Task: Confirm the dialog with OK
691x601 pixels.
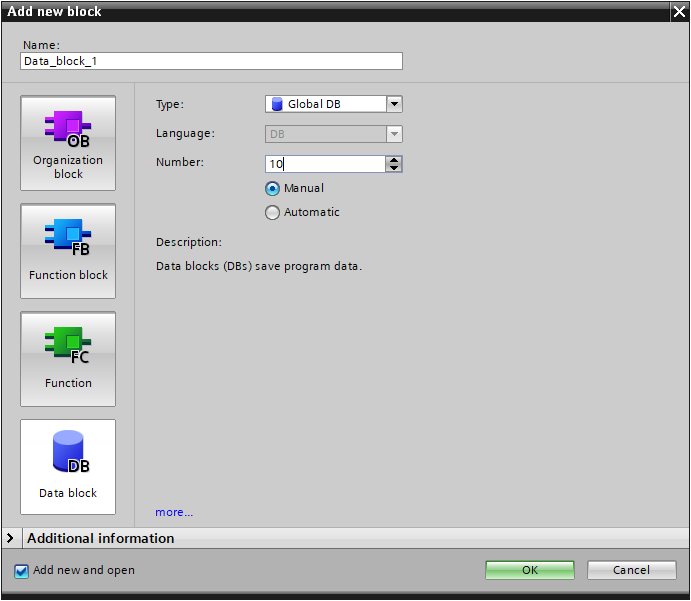Action: pyautogui.click(x=530, y=570)
